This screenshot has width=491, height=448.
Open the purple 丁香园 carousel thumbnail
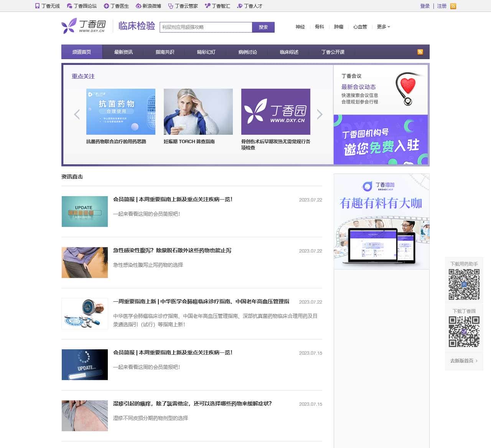[276, 112]
